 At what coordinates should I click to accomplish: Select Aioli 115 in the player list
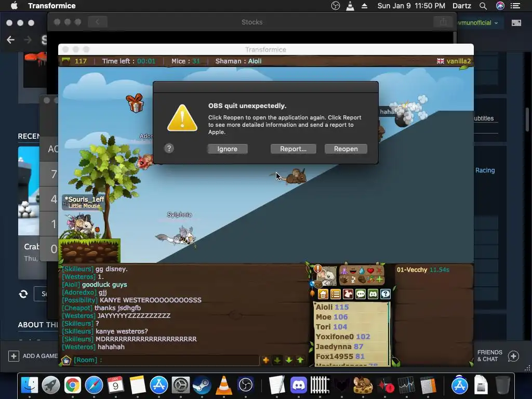[x=332, y=307]
